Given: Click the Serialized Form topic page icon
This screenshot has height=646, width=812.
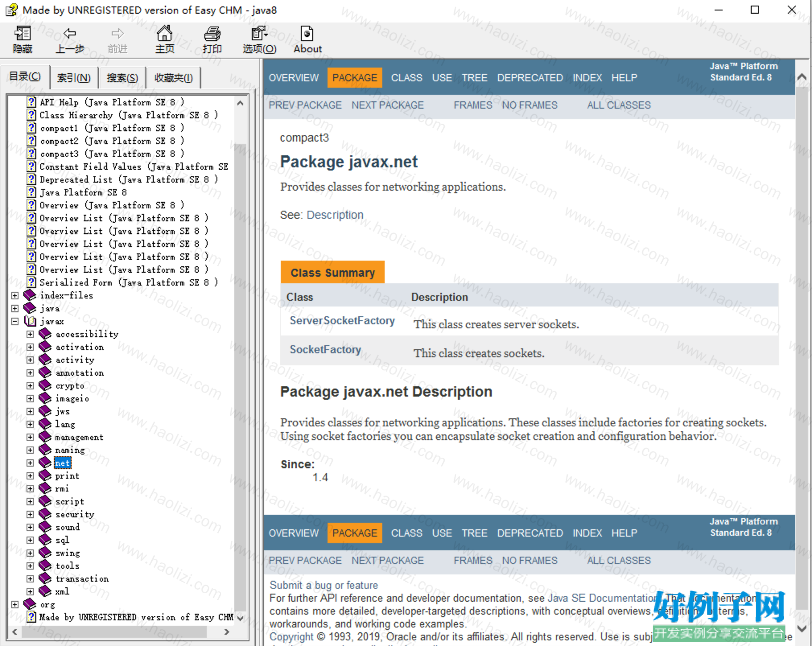Looking at the screenshot, I should pos(31,282).
